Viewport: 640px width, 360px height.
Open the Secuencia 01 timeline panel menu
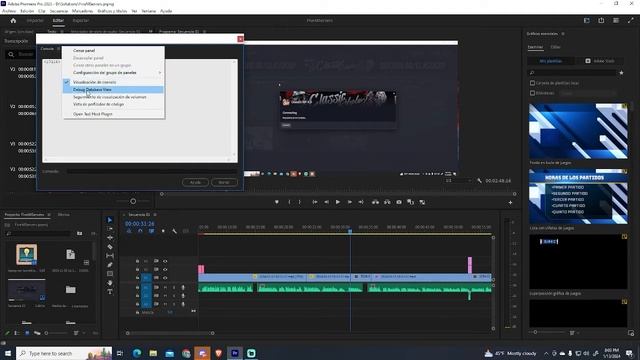(x=155, y=215)
